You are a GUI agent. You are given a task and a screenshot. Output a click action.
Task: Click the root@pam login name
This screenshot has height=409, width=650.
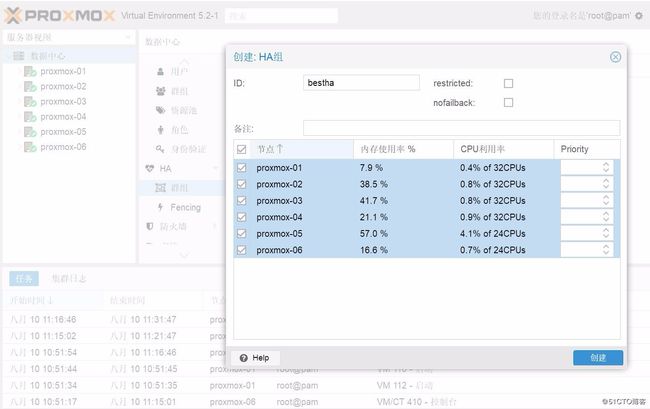click(609, 16)
